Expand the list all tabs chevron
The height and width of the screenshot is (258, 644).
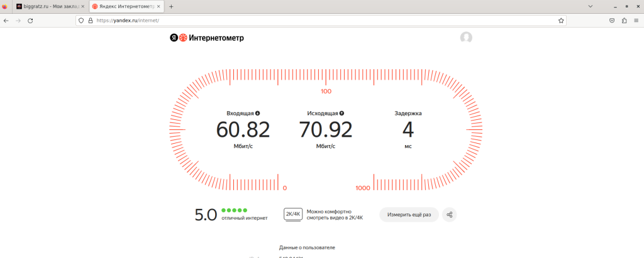pos(591,6)
